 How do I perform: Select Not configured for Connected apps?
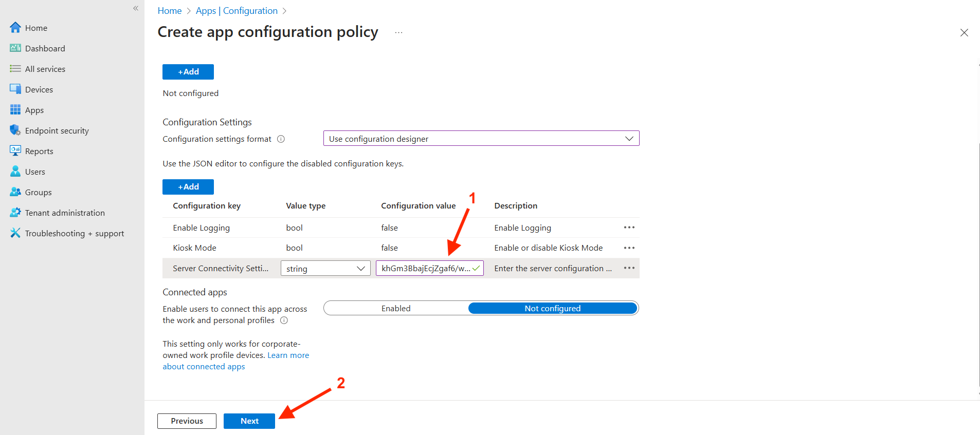coord(552,308)
